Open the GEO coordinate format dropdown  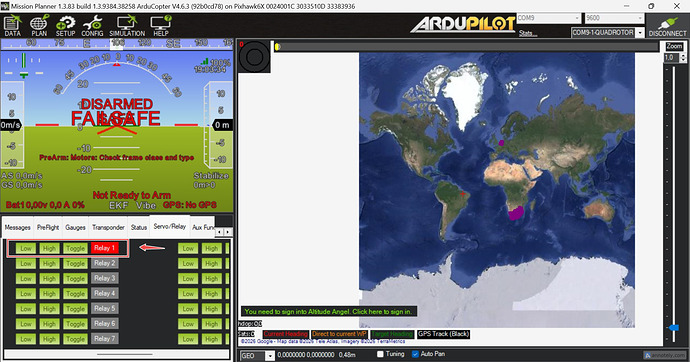pyautogui.click(x=257, y=355)
